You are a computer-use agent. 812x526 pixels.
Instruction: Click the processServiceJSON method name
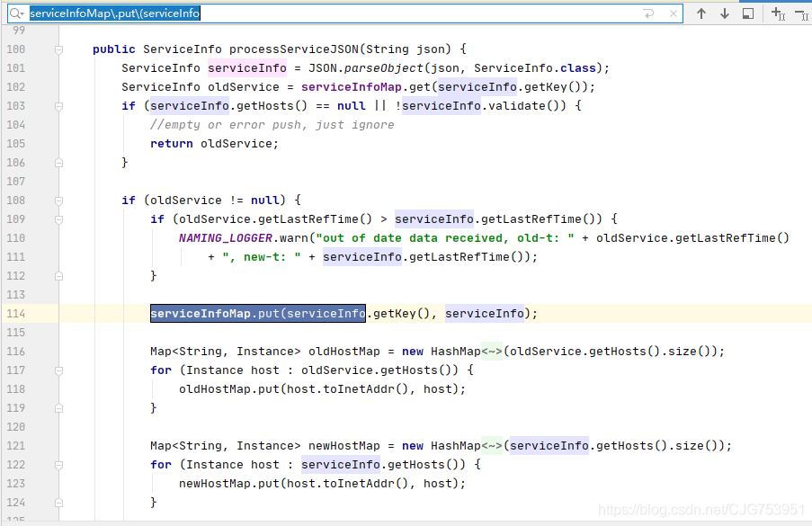point(294,49)
